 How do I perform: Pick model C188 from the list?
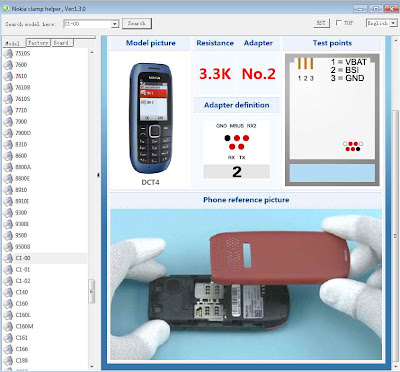click(x=22, y=360)
